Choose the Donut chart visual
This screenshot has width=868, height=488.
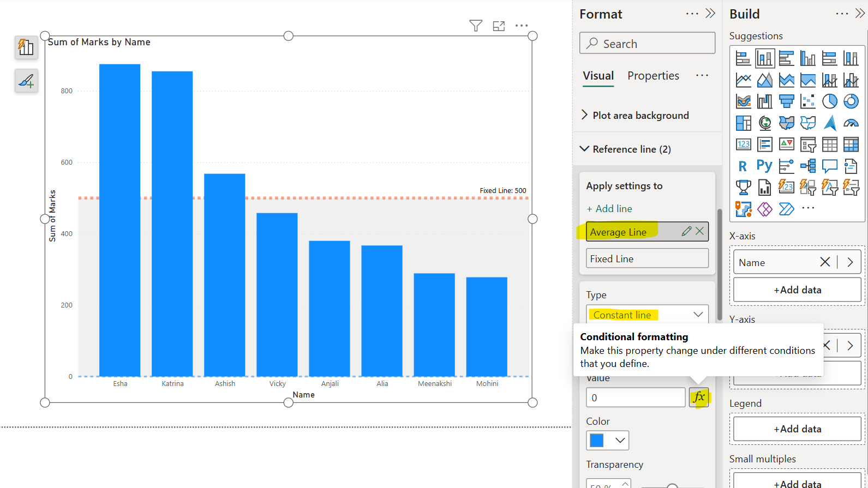tap(851, 101)
